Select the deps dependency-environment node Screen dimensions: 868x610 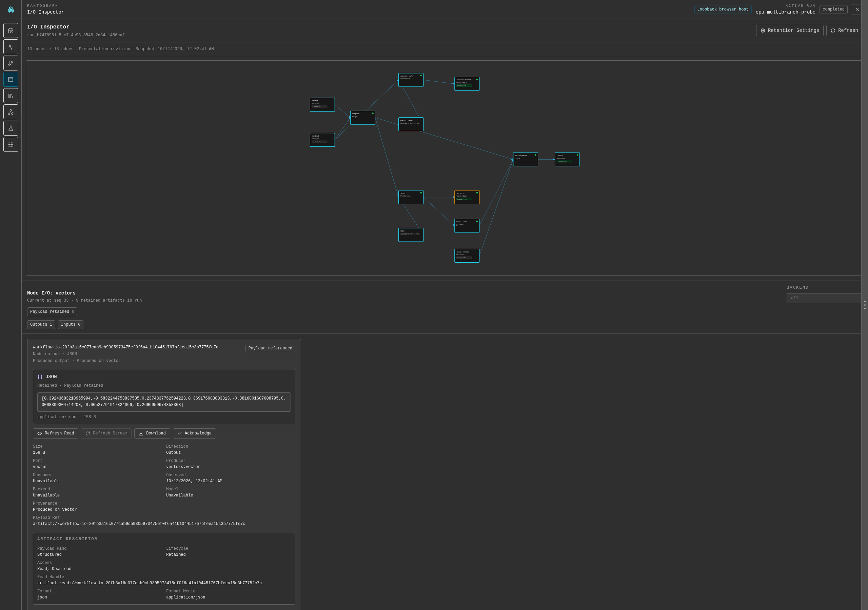411,235
